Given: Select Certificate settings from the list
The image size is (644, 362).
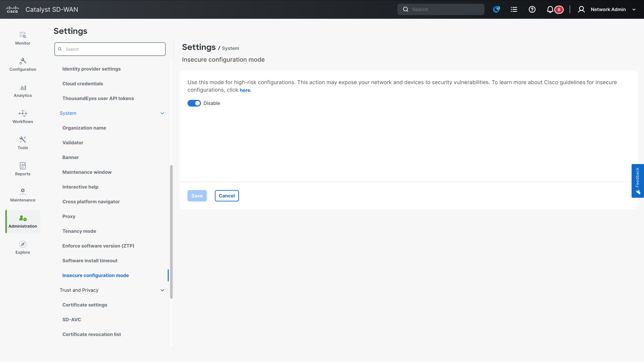Looking at the screenshot, I should click(x=85, y=305).
